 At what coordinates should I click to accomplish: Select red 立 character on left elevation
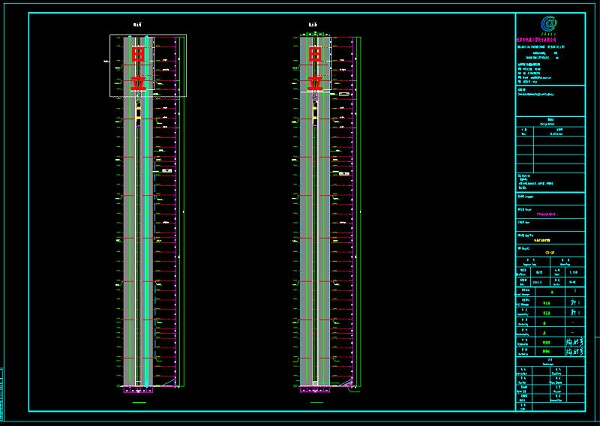(138, 83)
